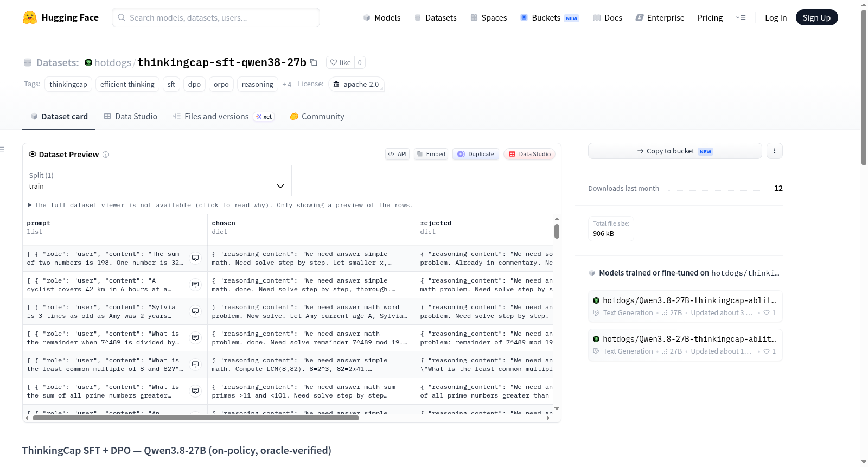Click the orpo tag
868x467 pixels.
pyautogui.click(x=221, y=84)
